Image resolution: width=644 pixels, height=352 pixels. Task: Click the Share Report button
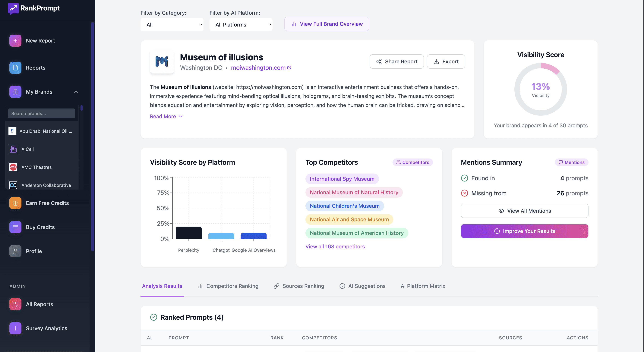[x=396, y=61]
